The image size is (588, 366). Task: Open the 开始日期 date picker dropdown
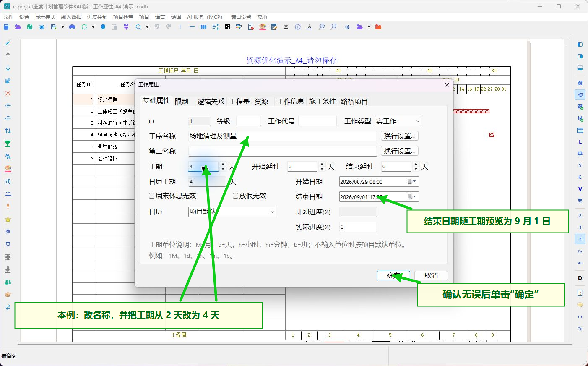[412, 182]
